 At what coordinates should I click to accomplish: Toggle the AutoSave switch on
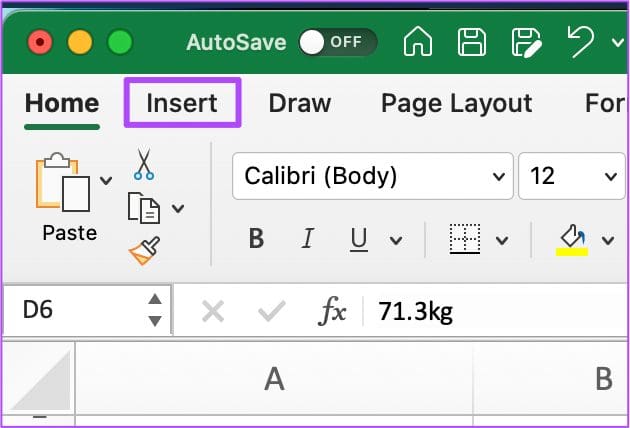point(337,42)
